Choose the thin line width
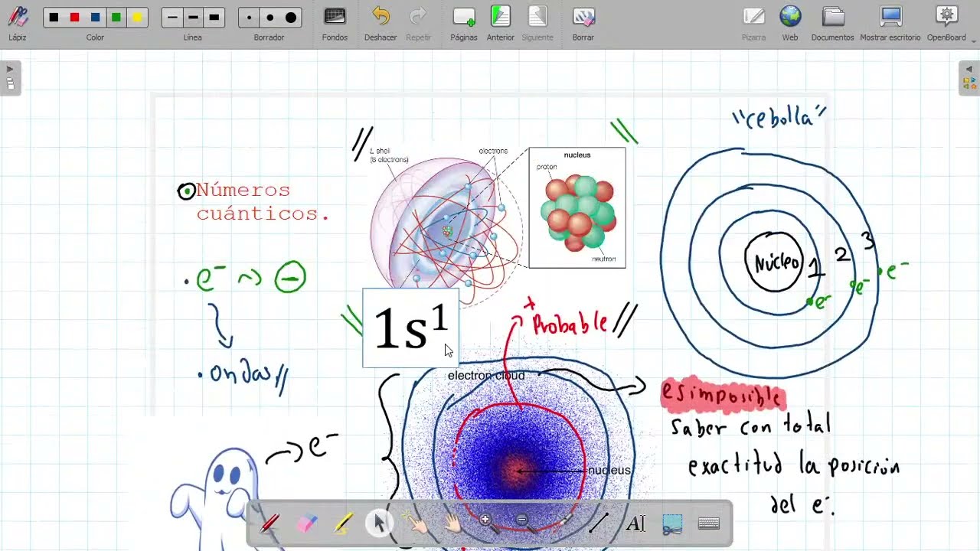 [x=172, y=17]
